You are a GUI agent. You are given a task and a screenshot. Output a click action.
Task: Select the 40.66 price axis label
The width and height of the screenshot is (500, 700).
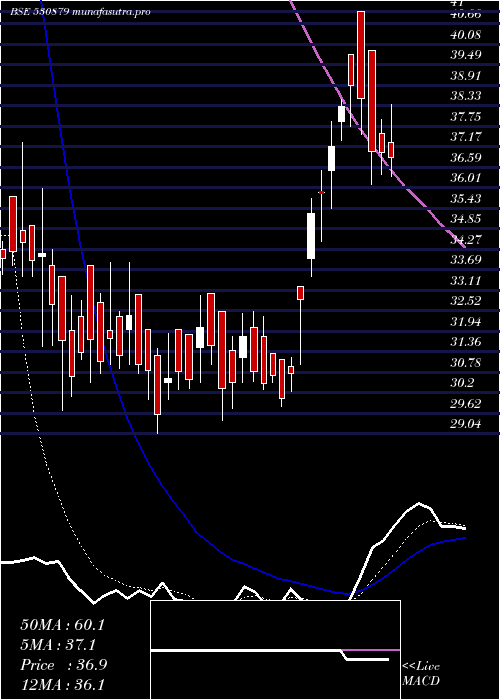tap(466, 14)
